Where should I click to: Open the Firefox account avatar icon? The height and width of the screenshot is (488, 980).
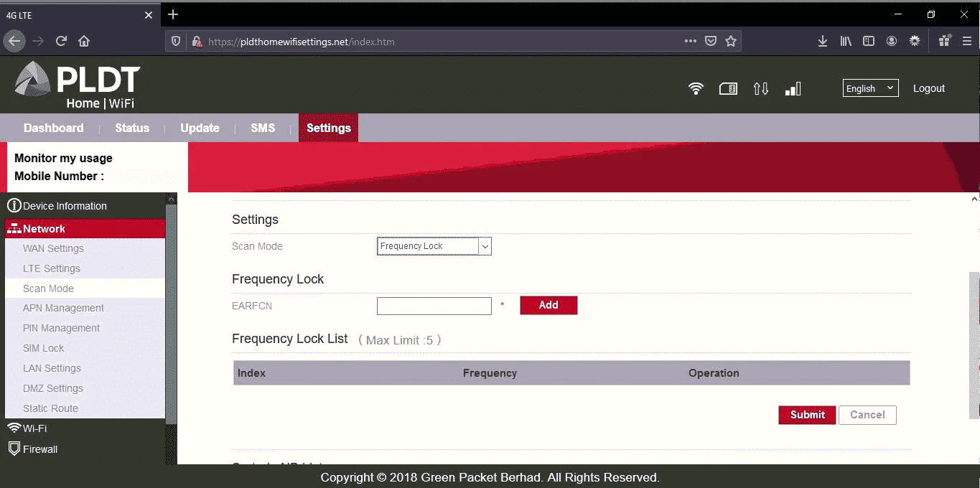pyautogui.click(x=892, y=42)
